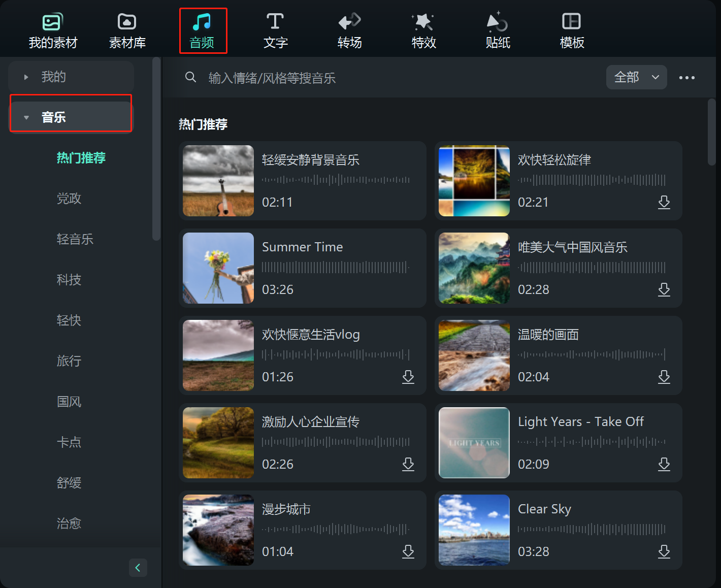Open 我的素材 (my media) panel
Viewport: 721px width, 588px height.
pos(52,29)
